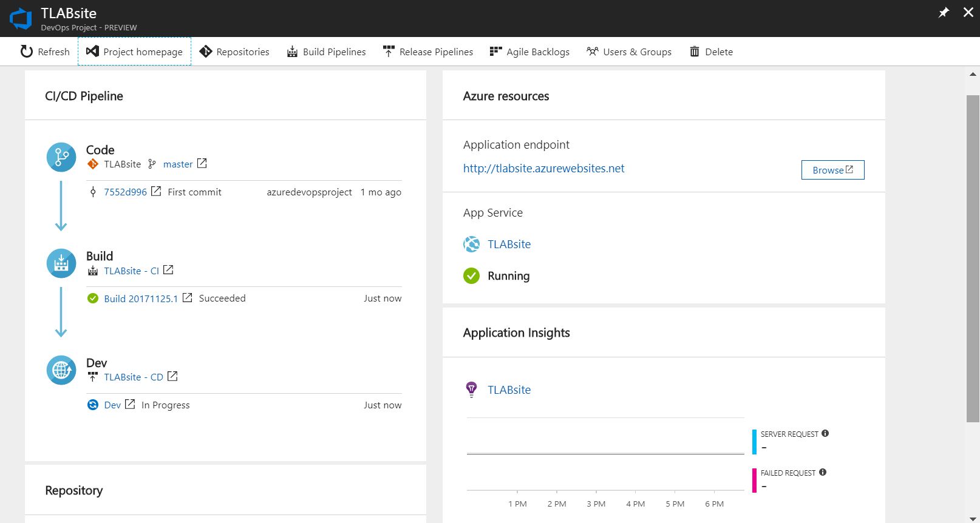Click the Azure resources heading

(506, 96)
